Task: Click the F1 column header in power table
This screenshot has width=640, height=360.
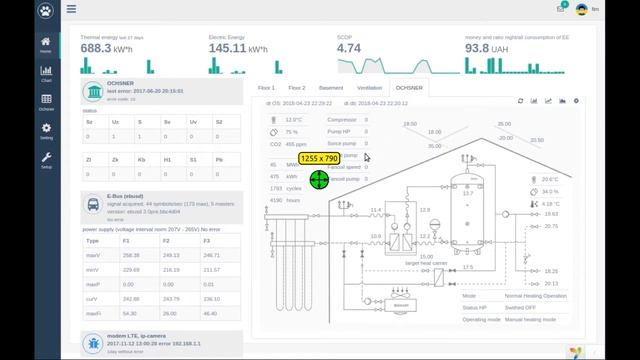Action: click(126, 241)
